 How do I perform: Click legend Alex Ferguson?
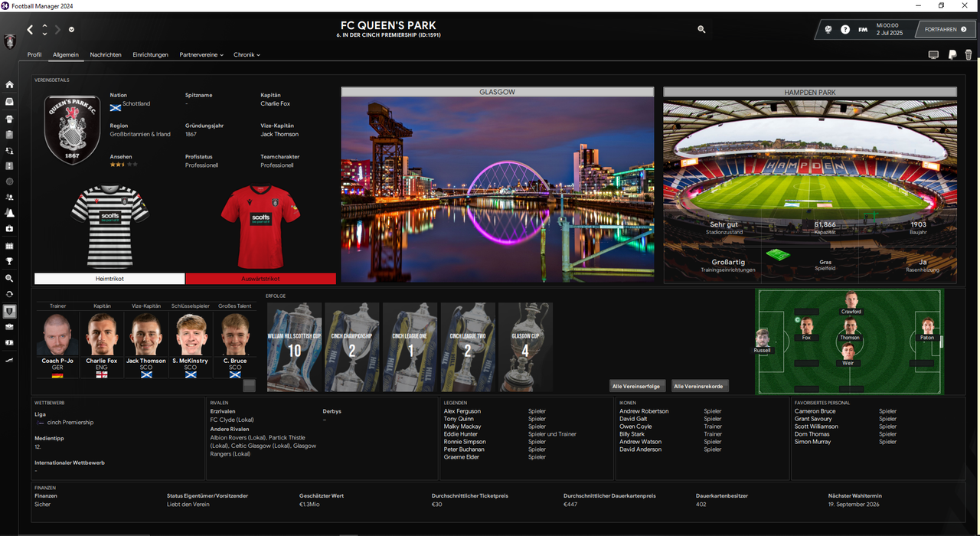[462, 411]
